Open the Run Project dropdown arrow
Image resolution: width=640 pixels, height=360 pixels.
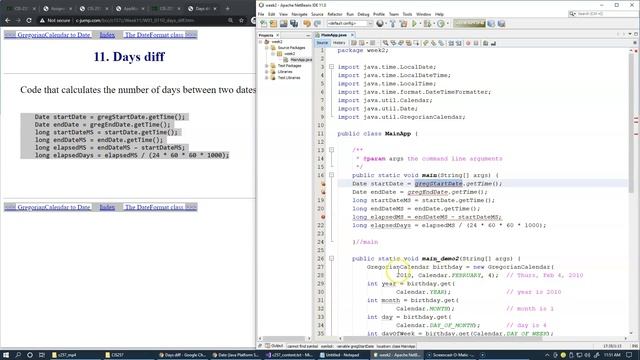click(420, 24)
